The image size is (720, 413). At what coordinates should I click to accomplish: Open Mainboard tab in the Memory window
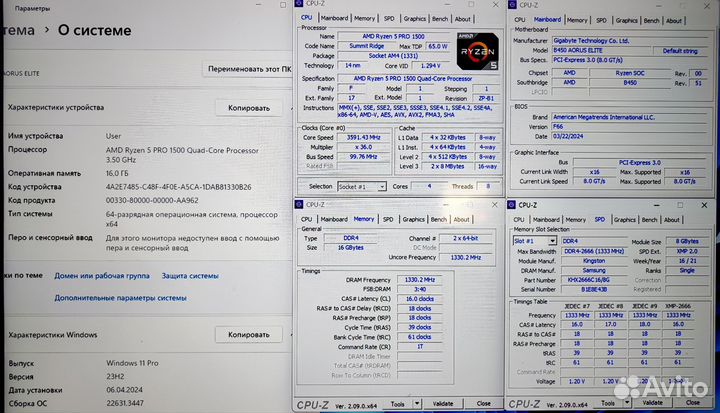pyautogui.click(x=334, y=219)
